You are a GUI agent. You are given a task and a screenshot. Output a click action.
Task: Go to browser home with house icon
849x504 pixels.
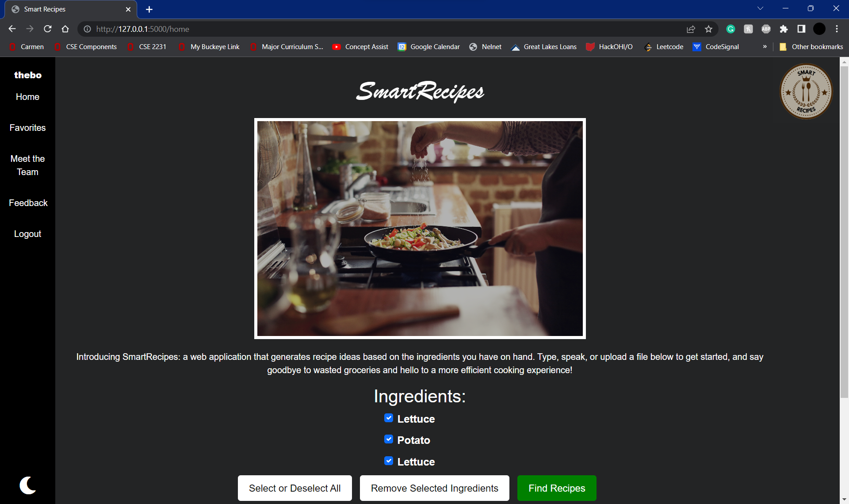point(65,29)
